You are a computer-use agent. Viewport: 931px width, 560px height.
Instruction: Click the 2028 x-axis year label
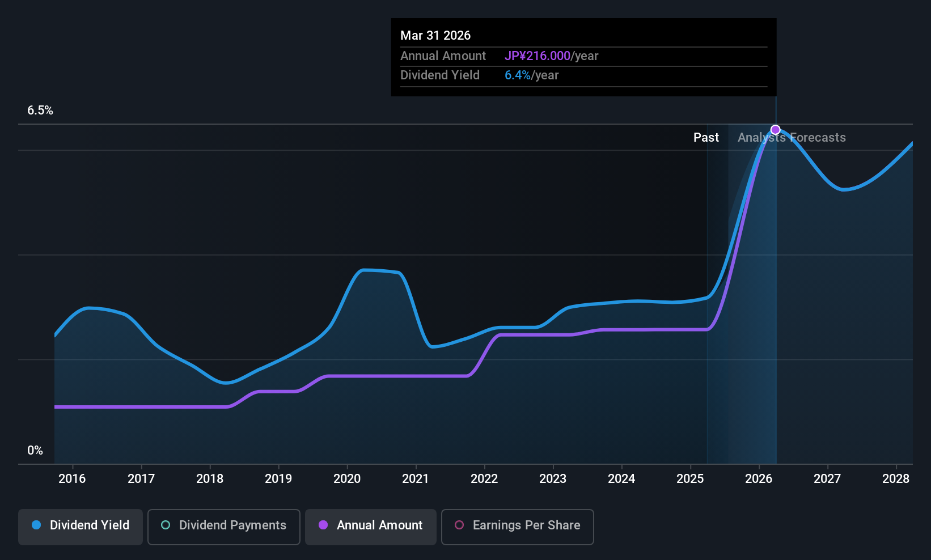896,478
